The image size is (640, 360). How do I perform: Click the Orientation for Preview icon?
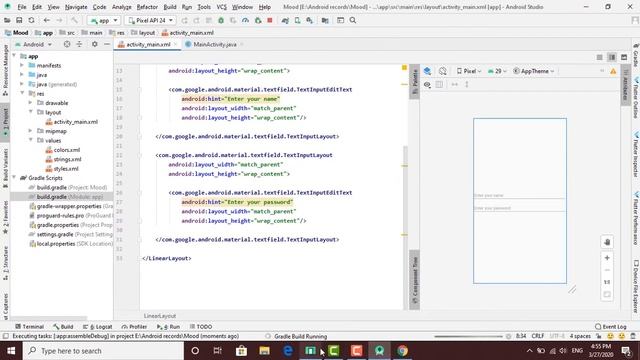[443, 71]
